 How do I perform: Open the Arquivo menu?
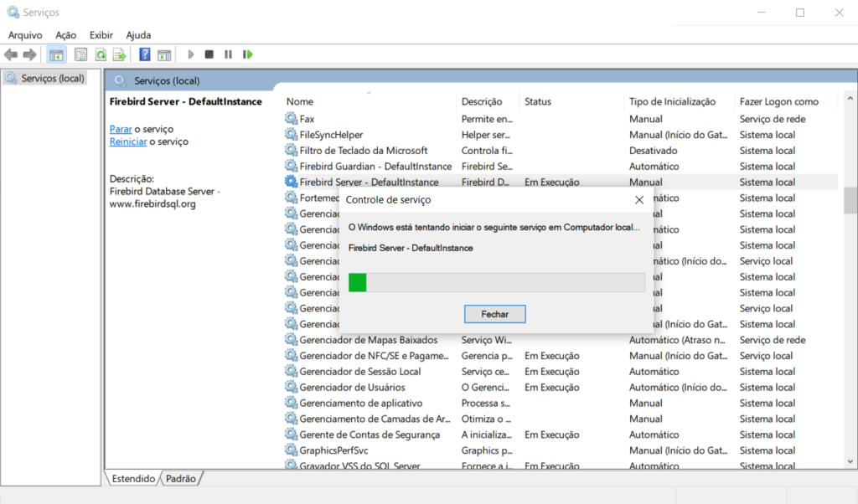click(25, 35)
